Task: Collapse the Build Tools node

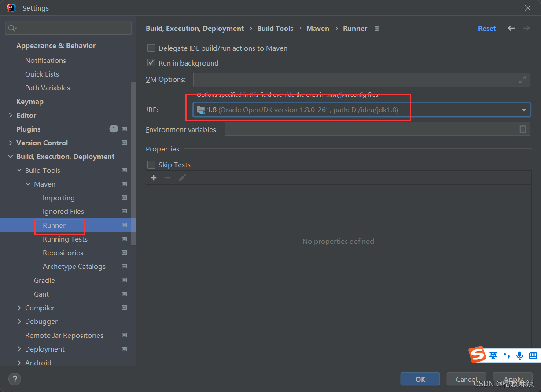Action: [19, 170]
